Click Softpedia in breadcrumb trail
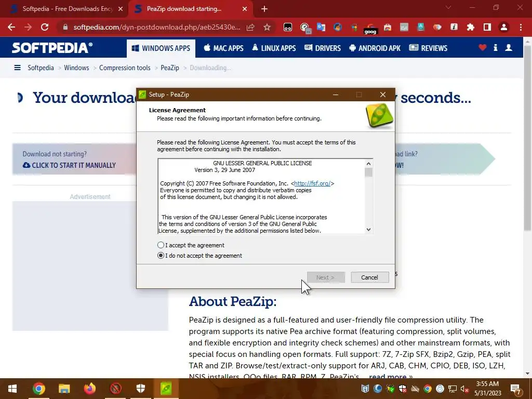The height and width of the screenshot is (399, 532). point(41,68)
